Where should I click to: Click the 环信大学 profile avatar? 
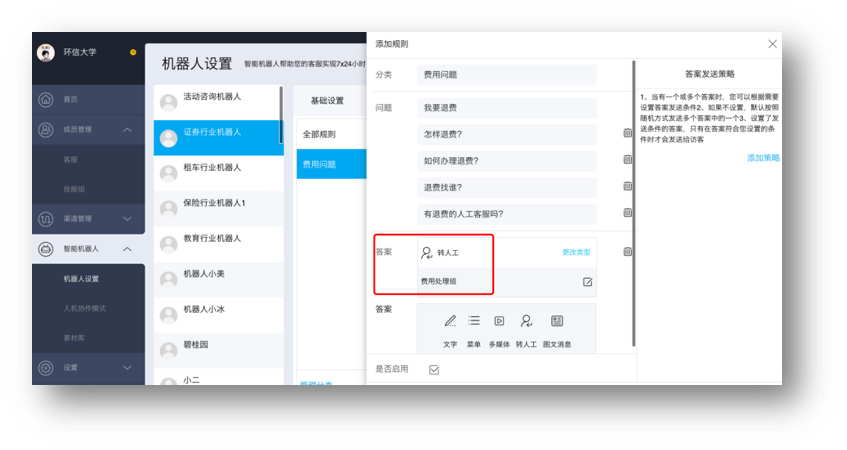46,52
